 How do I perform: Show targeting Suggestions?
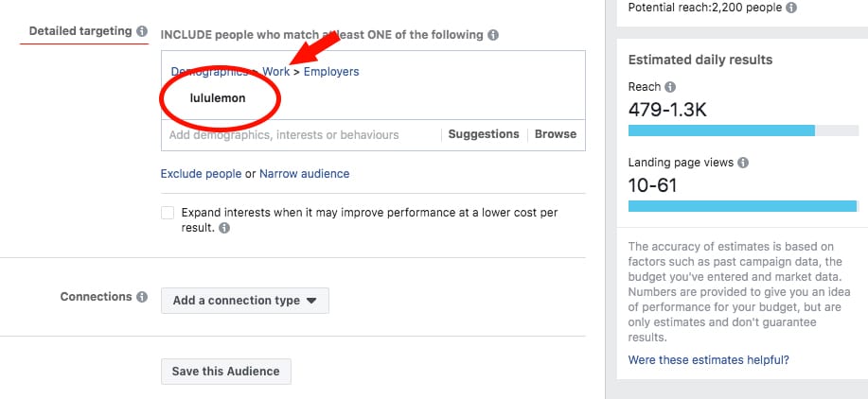(x=484, y=134)
